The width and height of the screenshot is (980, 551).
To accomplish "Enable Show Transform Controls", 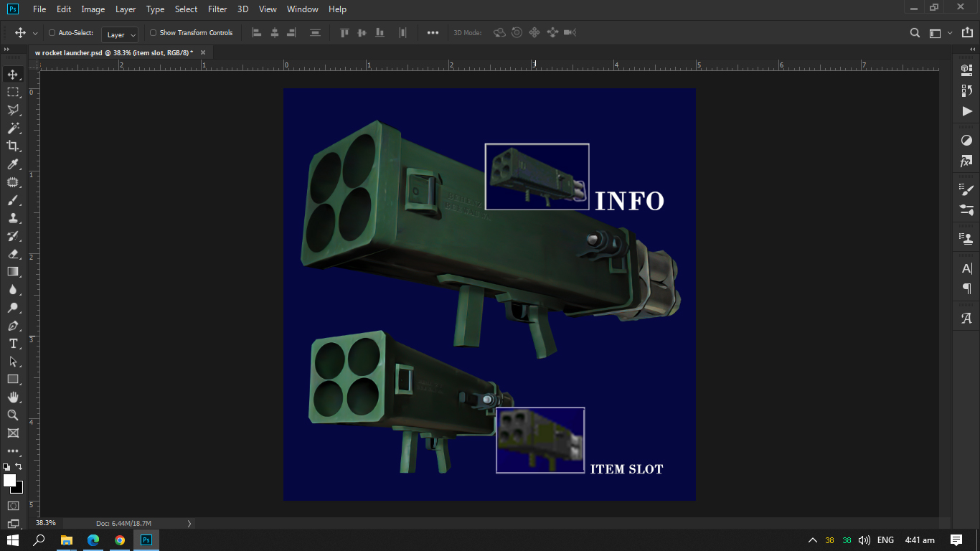I will [151, 32].
